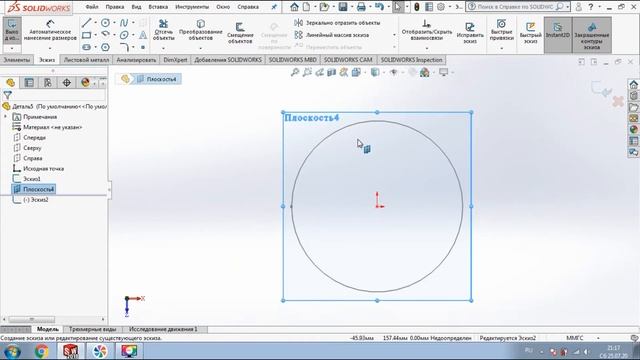The height and width of the screenshot is (360, 640).
Task: Click Быстрый эскиз tool
Action: click(530, 33)
